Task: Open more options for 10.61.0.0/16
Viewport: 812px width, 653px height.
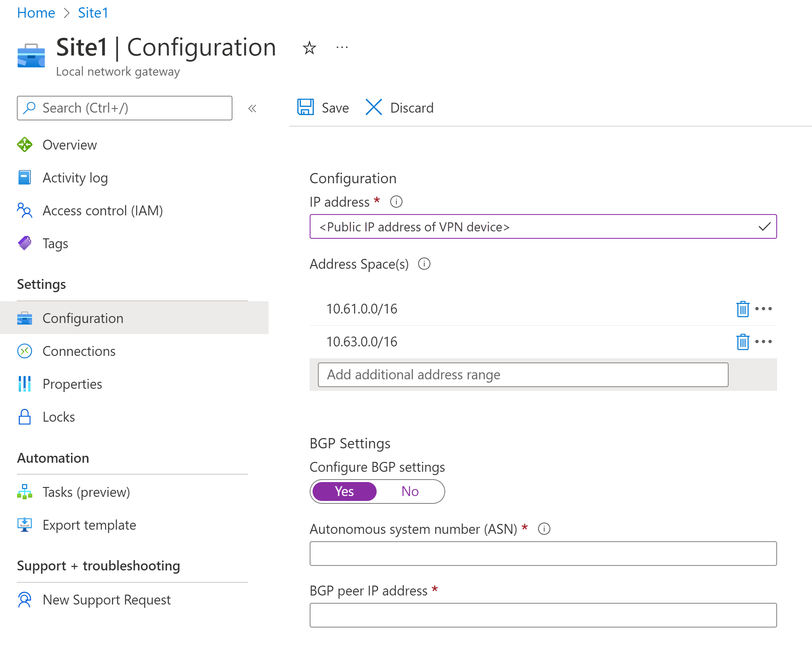Action: pyautogui.click(x=764, y=309)
